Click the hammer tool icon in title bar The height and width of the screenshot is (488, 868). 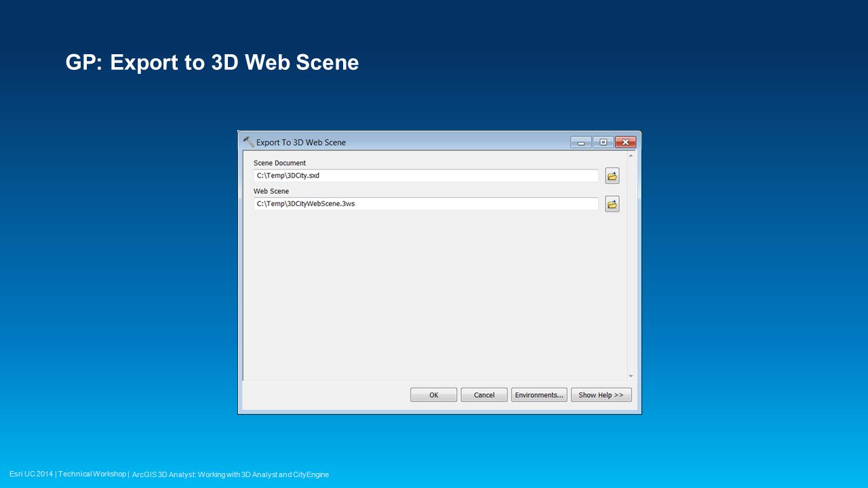(248, 142)
